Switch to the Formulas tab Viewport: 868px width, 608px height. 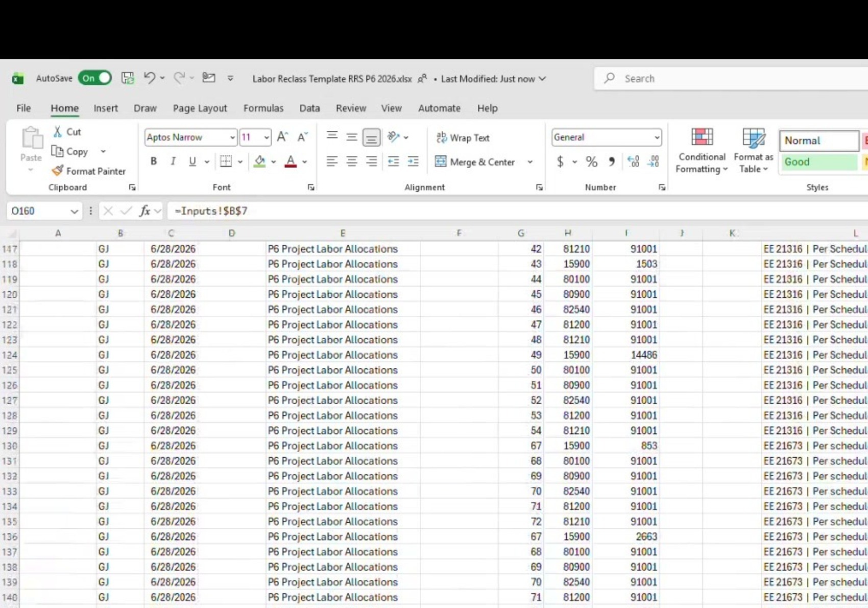[x=263, y=108]
